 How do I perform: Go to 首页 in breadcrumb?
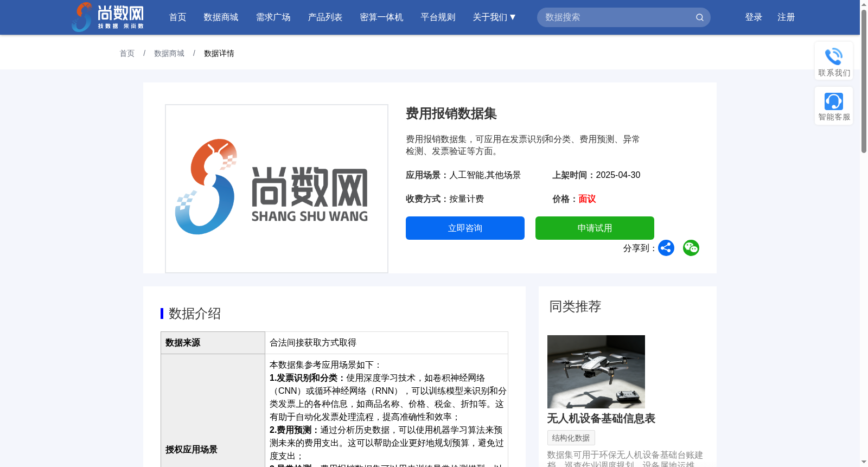click(127, 53)
